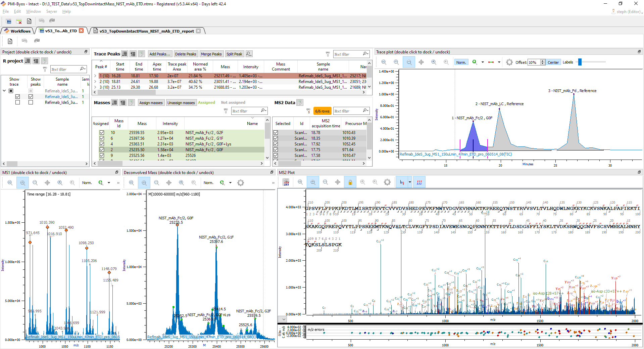Uncheck Selected for MS2 scan at 17.92
Image resolution: width=644 pixels, height=349 pixels.
click(276, 144)
